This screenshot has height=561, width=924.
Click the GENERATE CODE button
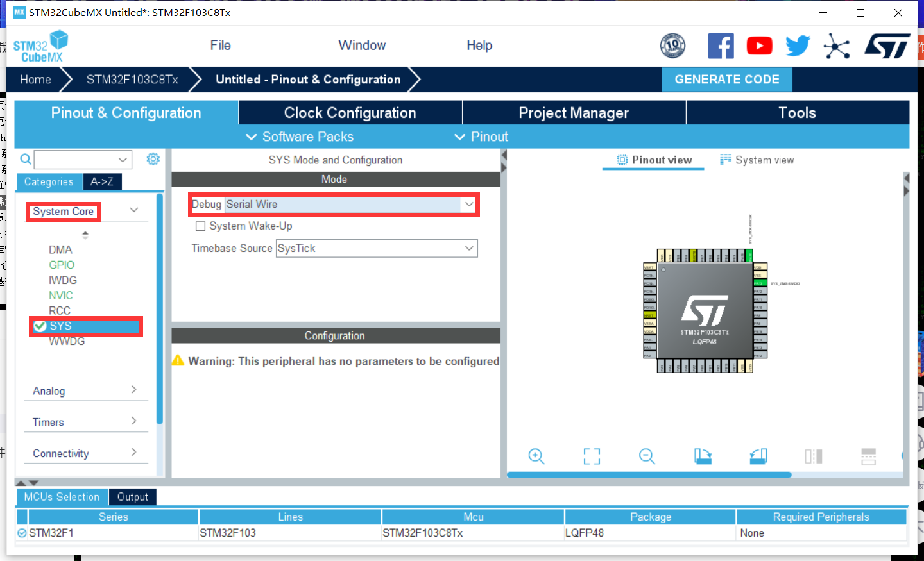[x=727, y=80]
